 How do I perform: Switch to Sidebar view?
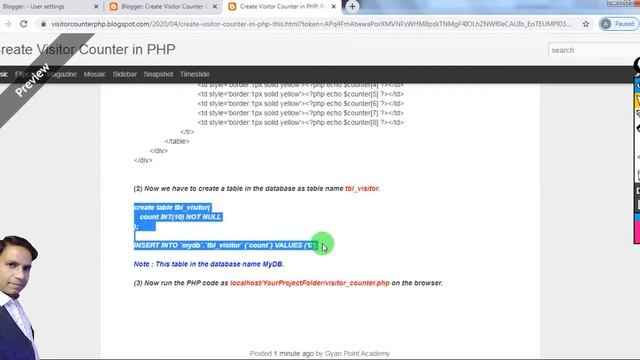click(124, 74)
